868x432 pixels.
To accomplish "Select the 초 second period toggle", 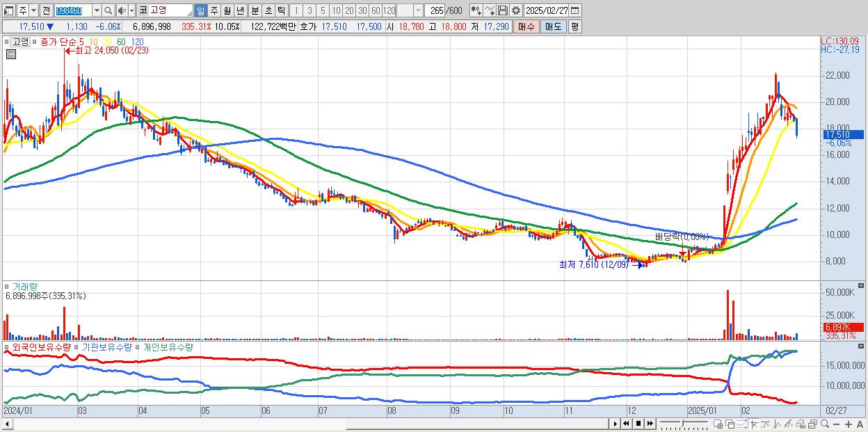I will click(268, 10).
